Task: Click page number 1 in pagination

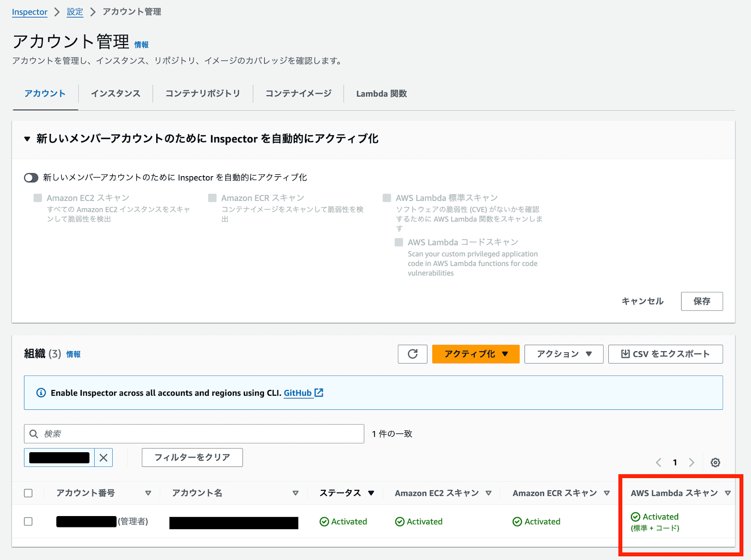Action: coord(675,462)
